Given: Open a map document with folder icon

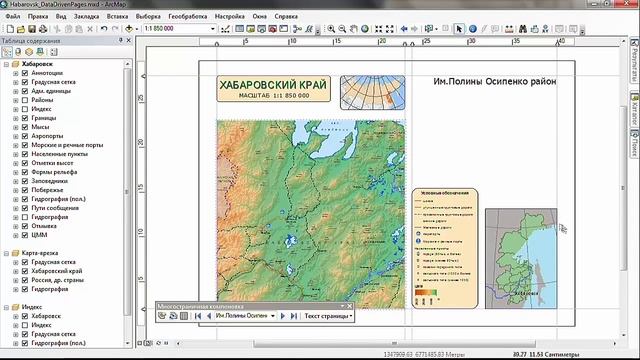Looking at the screenshot, I should 21,29.
